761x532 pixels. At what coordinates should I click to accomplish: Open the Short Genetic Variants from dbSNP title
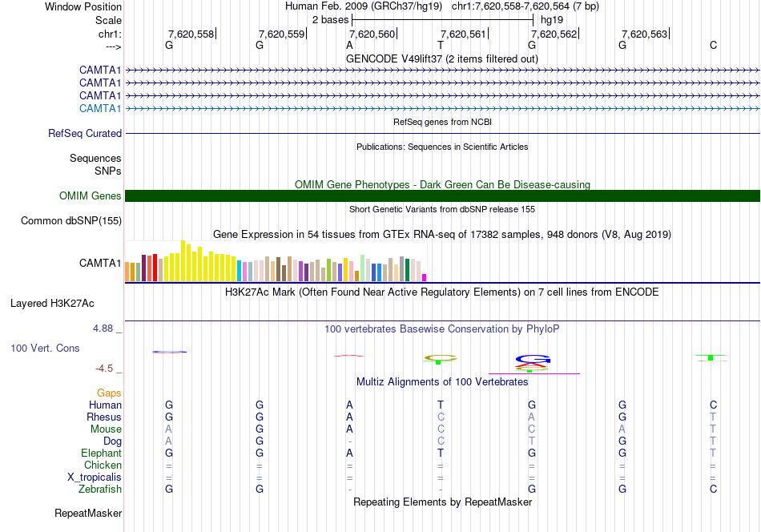[x=442, y=209]
